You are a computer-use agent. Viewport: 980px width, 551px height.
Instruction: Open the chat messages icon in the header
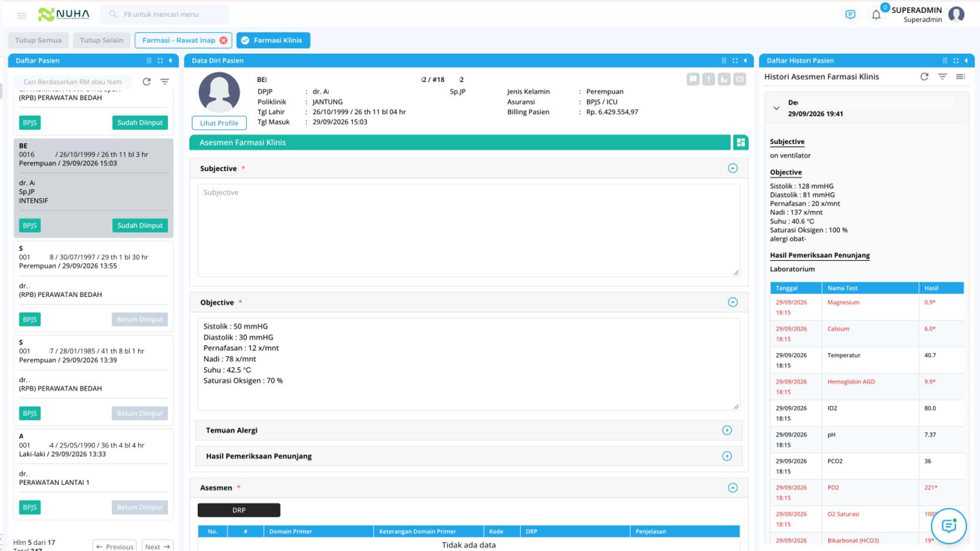click(x=850, y=15)
